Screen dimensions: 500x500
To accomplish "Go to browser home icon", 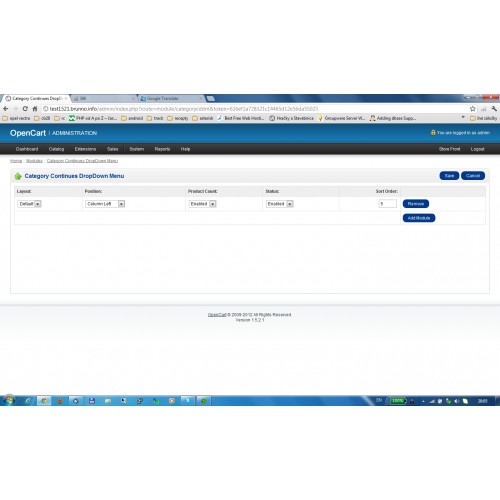I will coord(35,109).
